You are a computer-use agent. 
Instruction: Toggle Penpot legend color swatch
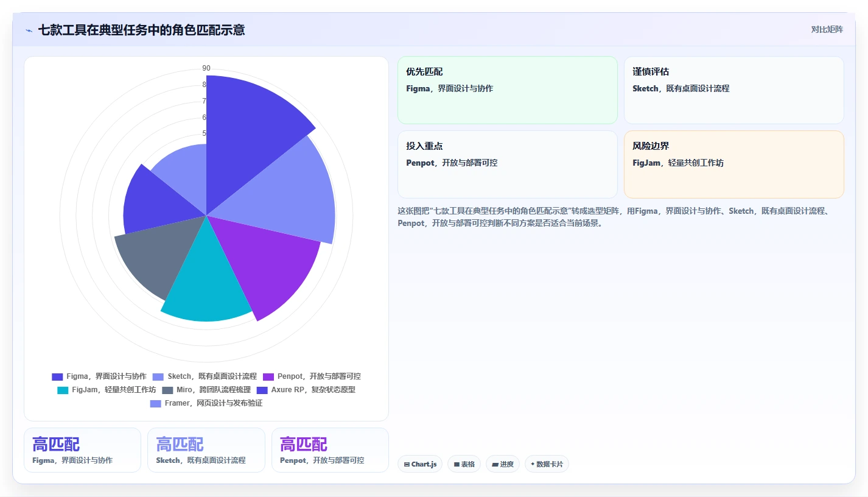268,377
